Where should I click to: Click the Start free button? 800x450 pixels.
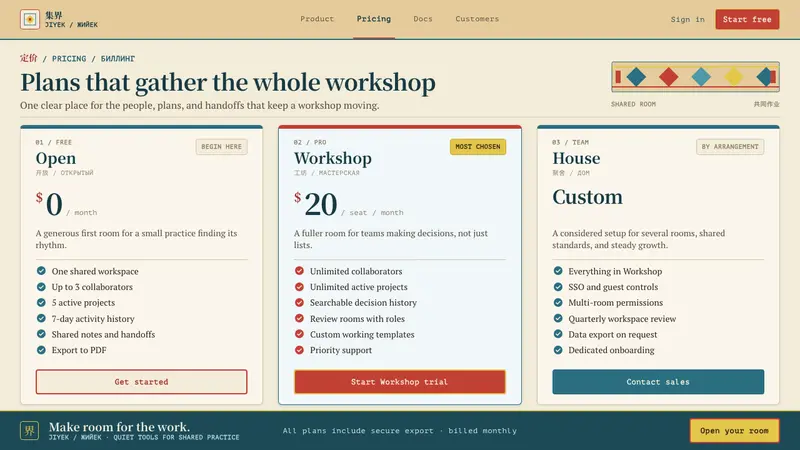tap(747, 19)
